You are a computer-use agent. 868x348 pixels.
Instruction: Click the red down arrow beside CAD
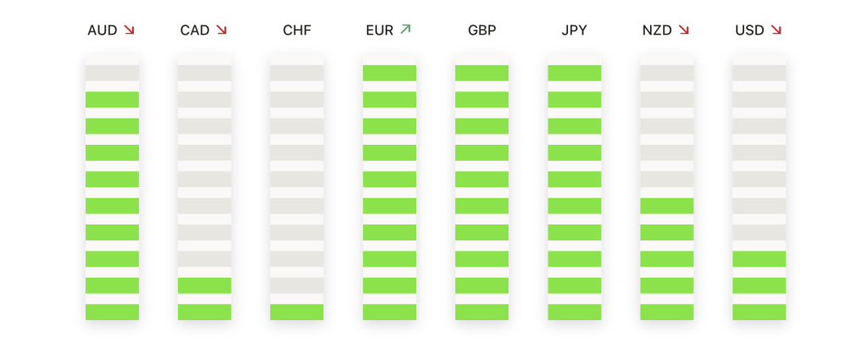(x=221, y=30)
